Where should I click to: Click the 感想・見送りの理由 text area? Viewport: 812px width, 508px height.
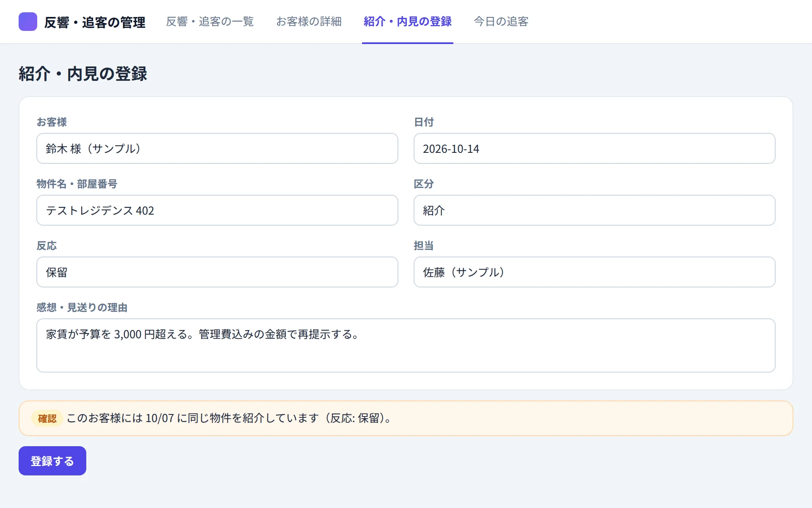406,345
